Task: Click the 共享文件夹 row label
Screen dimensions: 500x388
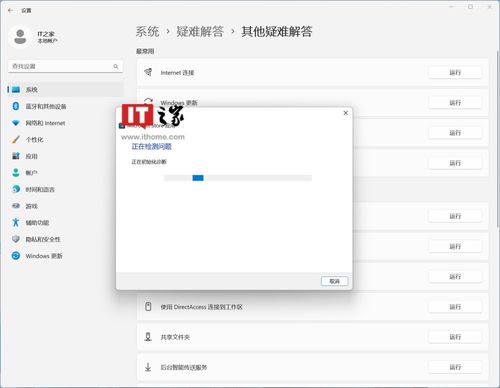Action: coord(175,337)
